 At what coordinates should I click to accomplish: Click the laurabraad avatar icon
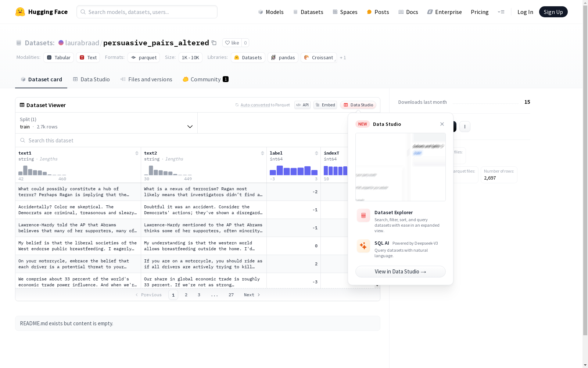click(61, 43)
